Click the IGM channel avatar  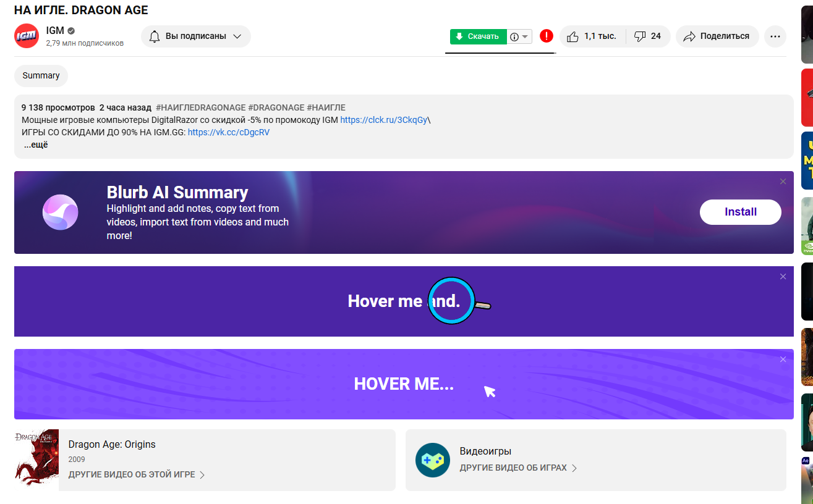pyautogui.click(x=27, y=36)
